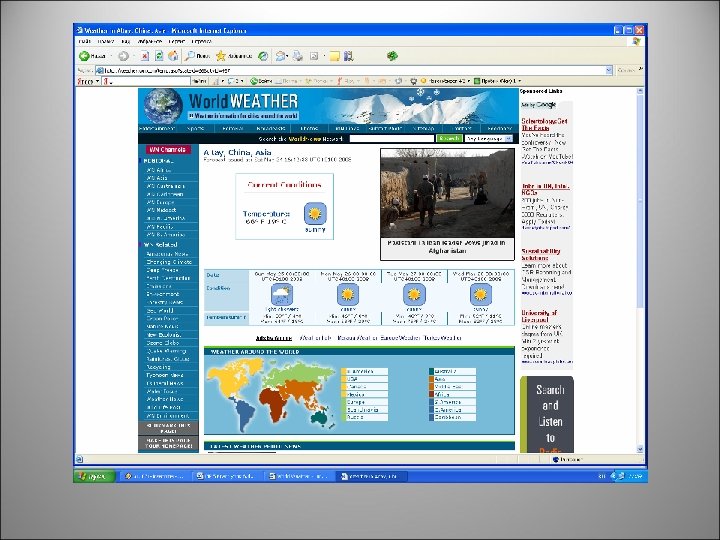Click the Research books toolbar icon
The height and width of the screenshot is (540, 720).
pyautogui.click(x=349, y=56)
